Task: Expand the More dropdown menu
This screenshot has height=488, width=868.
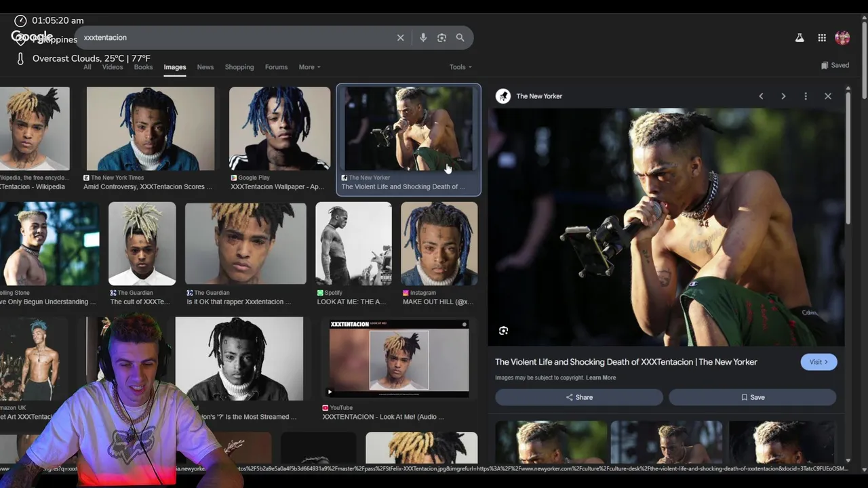Action: point(309,67)
